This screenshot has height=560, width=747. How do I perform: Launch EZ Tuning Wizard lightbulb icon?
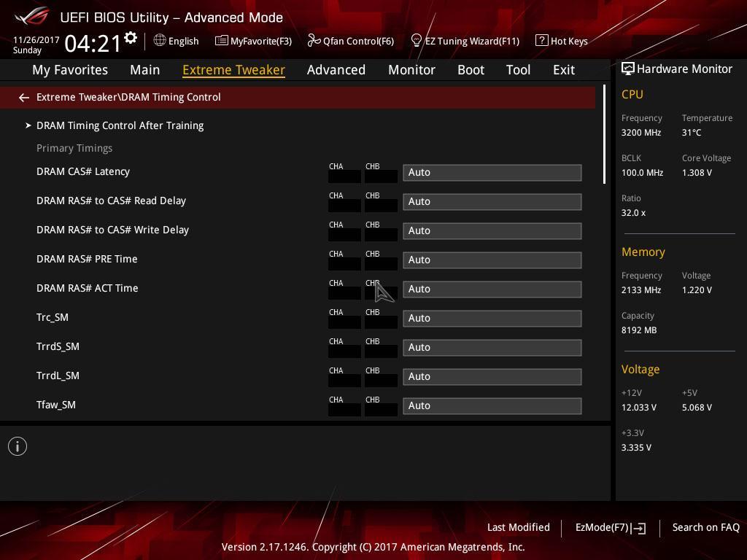click(416, 41)
